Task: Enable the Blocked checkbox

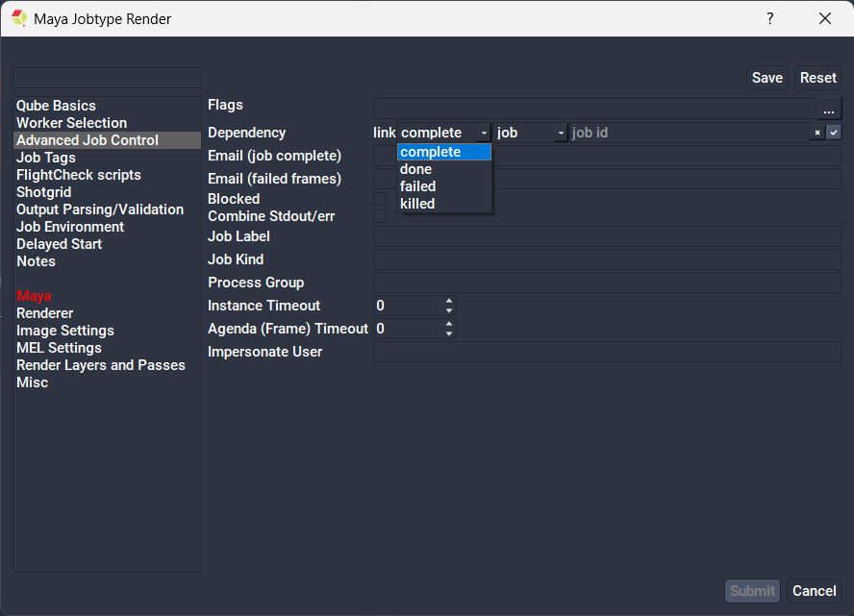Action: [380, 199]
